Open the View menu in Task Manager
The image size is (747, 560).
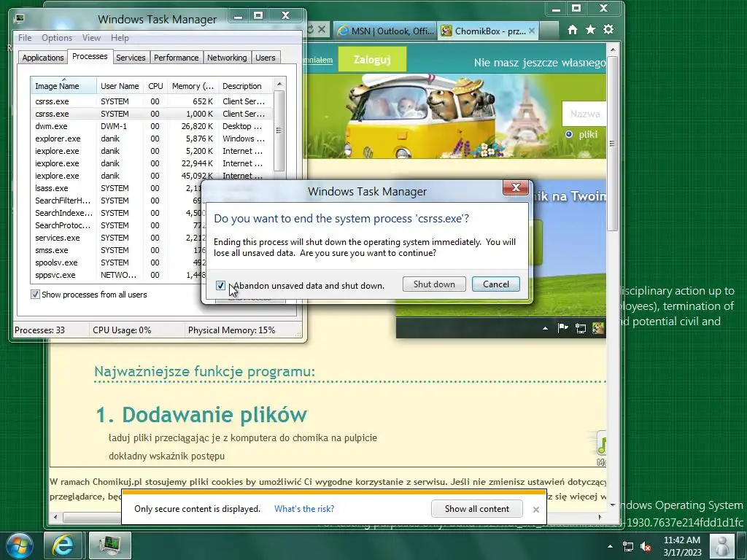tap(91, 38)
